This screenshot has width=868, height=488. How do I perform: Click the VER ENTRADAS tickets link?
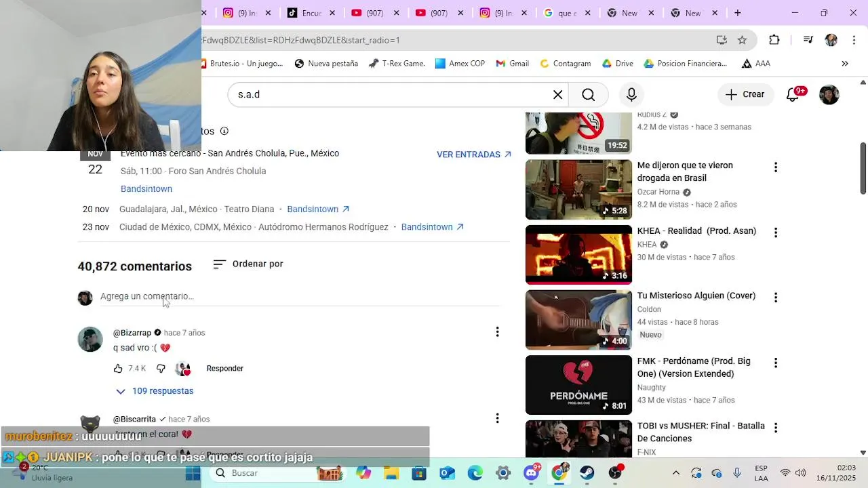pyautogui.click(x=474, y=155)
